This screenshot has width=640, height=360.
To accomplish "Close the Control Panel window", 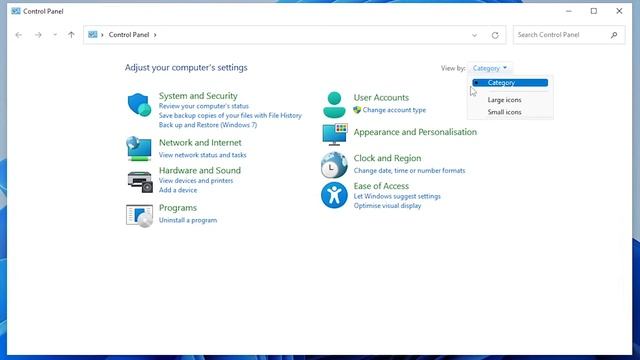I will click(619, 11).
